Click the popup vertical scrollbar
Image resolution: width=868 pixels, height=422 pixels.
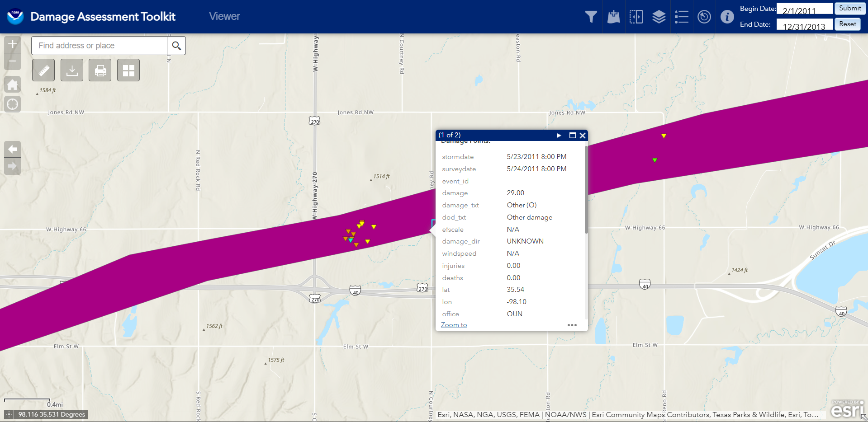tap(586, 190)
